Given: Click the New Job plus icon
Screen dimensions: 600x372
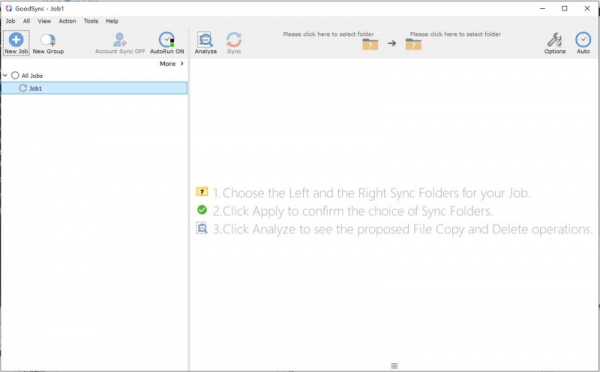Looking at the screenshot, I should (x=16, y=39).
